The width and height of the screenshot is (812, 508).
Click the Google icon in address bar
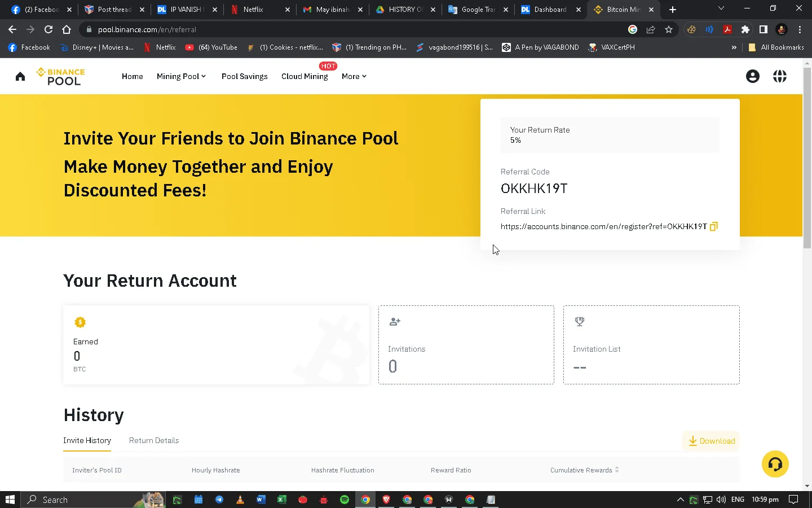pos(633,29)
